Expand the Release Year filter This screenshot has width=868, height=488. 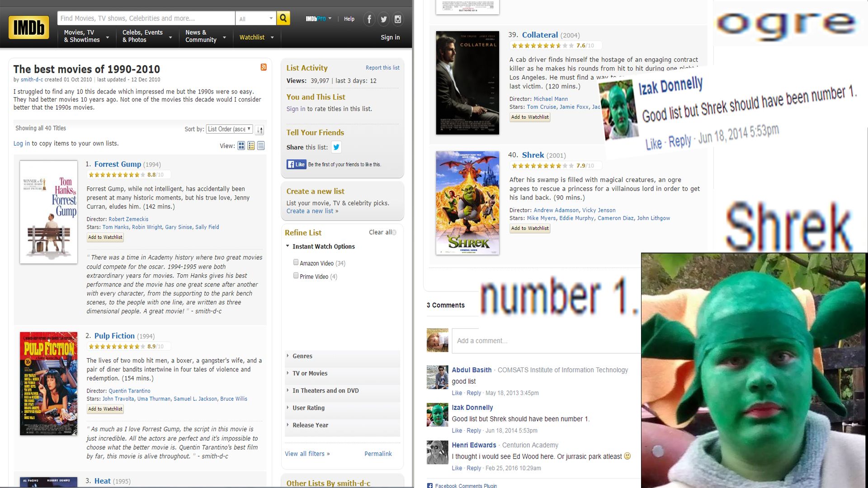click(x=342, y=425)
